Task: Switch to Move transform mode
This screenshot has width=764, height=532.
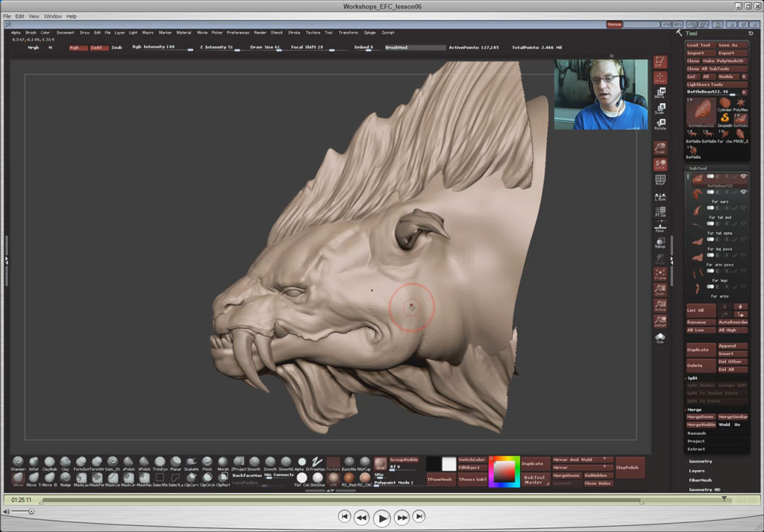Action: [x=660, y=93]
